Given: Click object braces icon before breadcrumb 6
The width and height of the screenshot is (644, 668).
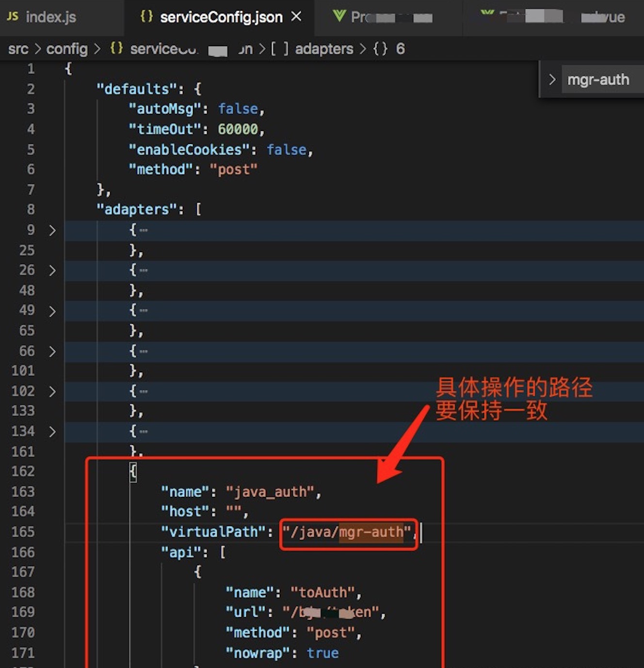Looking at the screenshot, I should pos(380,48).
